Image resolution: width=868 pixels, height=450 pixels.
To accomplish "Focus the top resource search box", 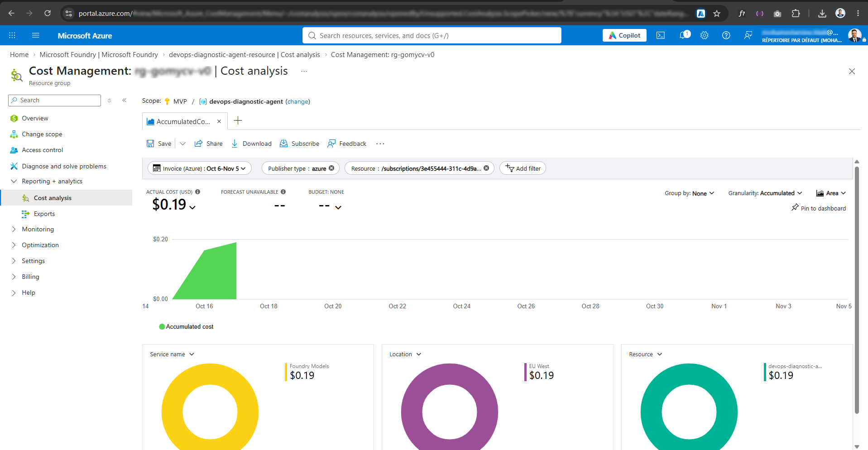I will pyautogui.click(x=432, y=35).
